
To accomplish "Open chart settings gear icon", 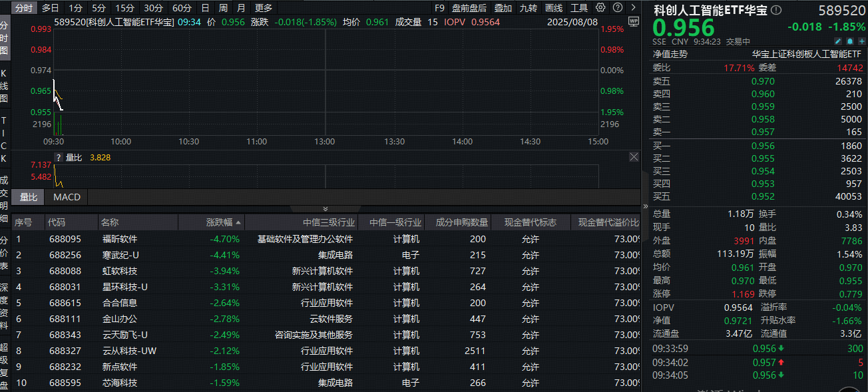I will tap(601, 8).
